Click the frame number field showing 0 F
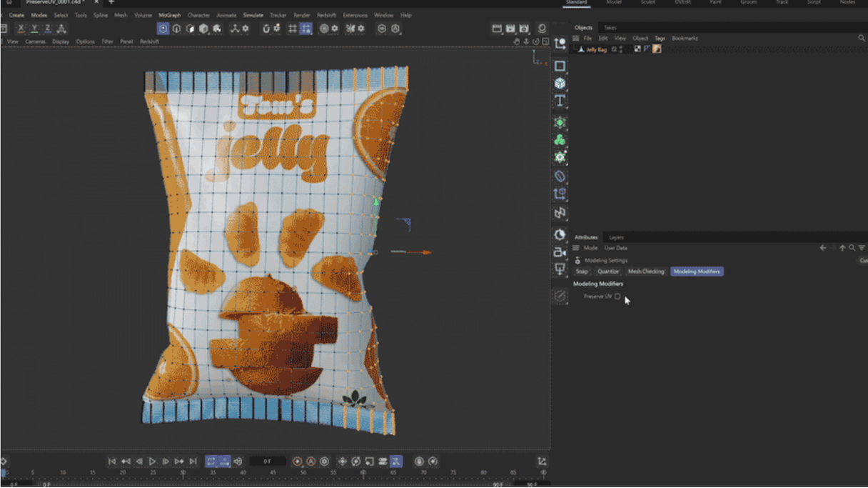The height and width of the screenshot is (488, 868). [x=269, y=461]
